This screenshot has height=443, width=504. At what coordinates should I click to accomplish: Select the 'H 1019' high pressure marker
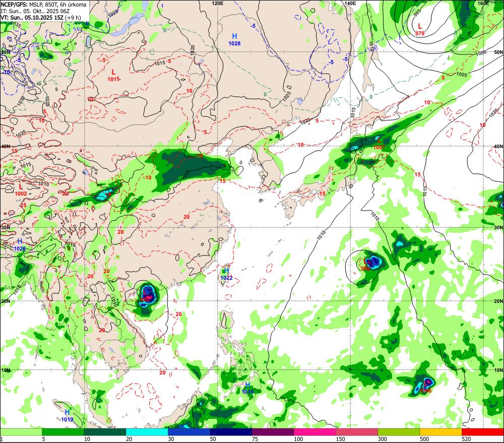pyautogui.click(x=67, y=416)
